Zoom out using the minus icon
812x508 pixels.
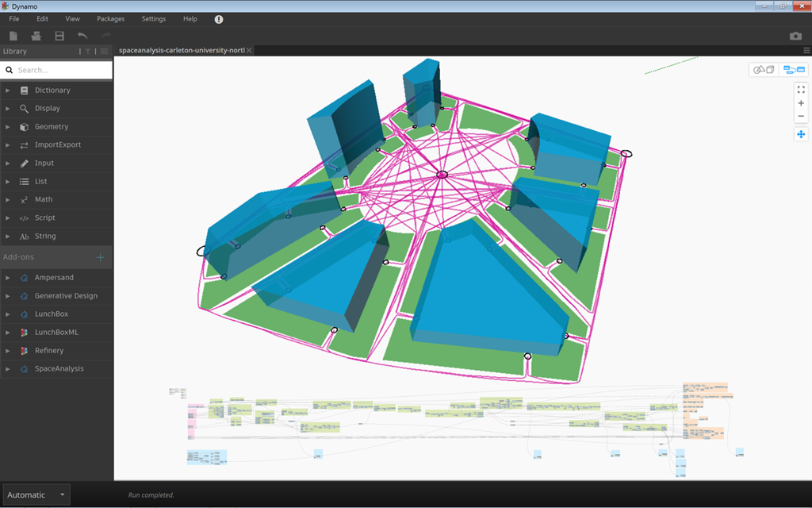click(x=801, y=116)
